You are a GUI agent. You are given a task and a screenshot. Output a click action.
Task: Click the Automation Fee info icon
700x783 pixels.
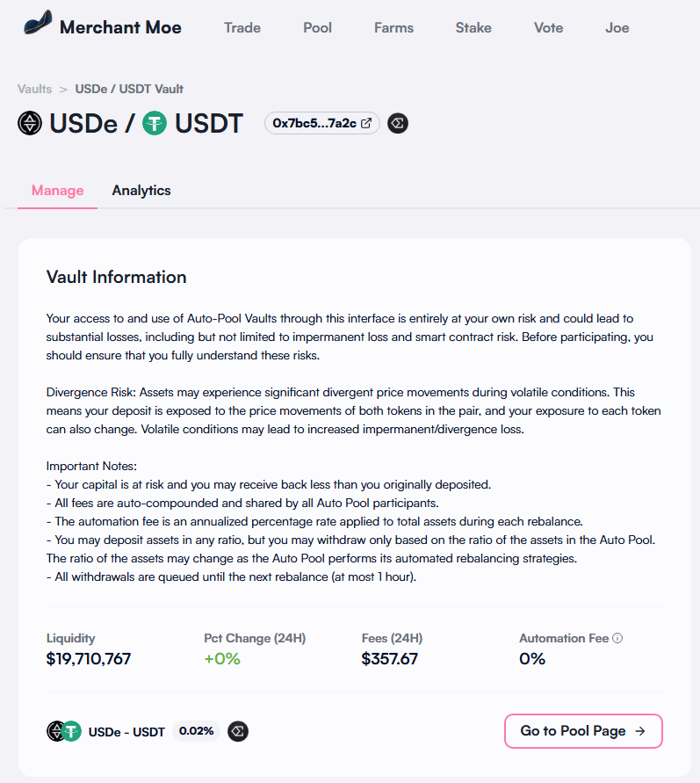617,638
